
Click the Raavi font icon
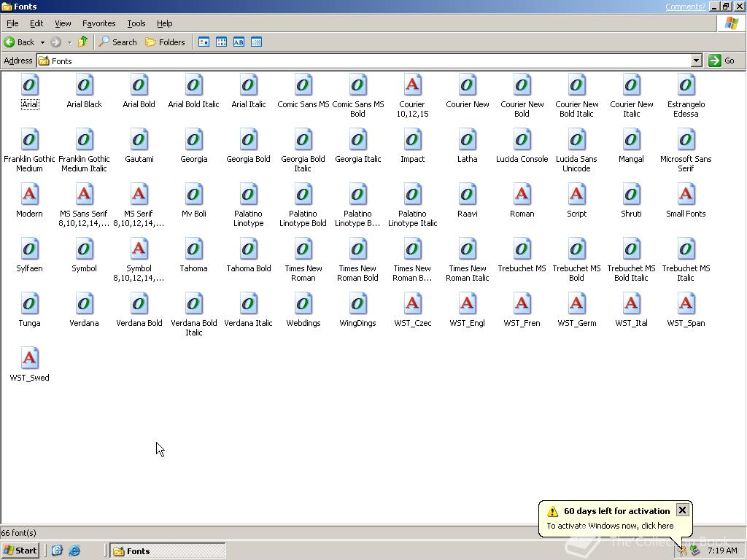pos(468,195)
